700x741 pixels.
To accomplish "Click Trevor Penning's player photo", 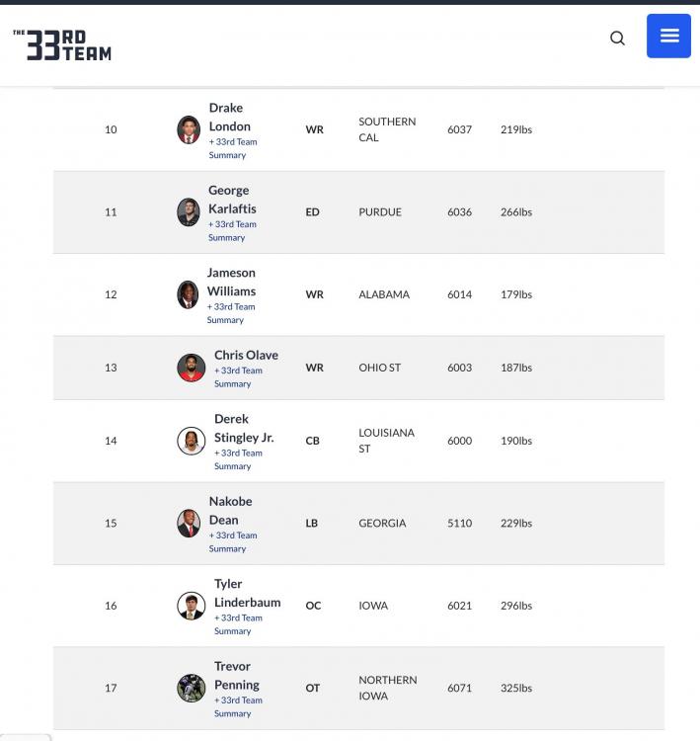I will click(192, 688).
